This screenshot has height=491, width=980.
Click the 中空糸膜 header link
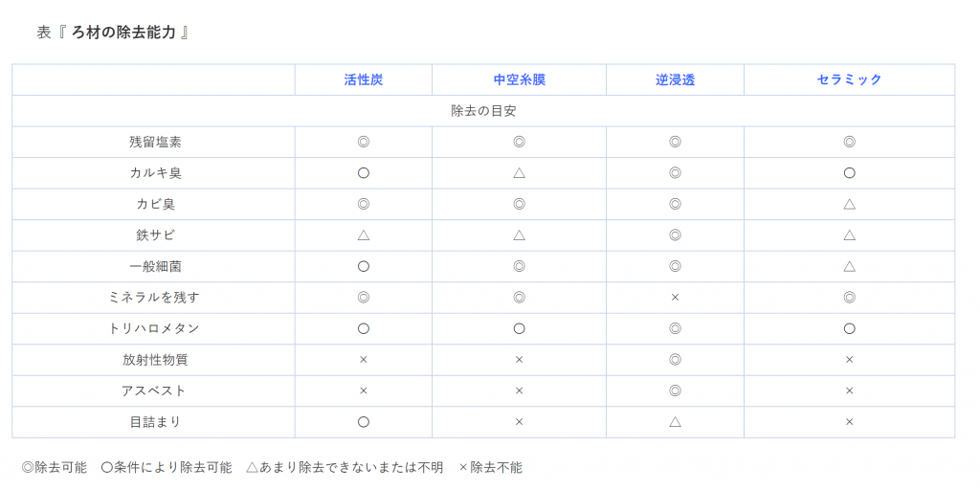point(519,79)
